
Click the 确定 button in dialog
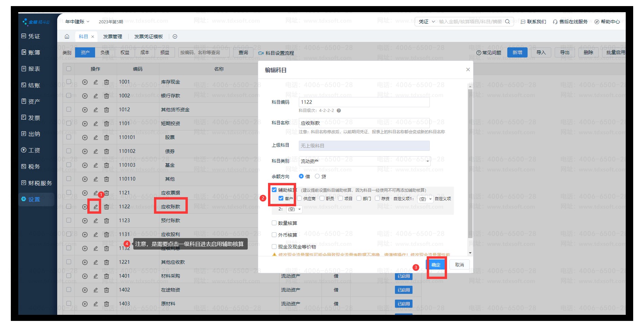pyautogui.click(x=436, y=265)
